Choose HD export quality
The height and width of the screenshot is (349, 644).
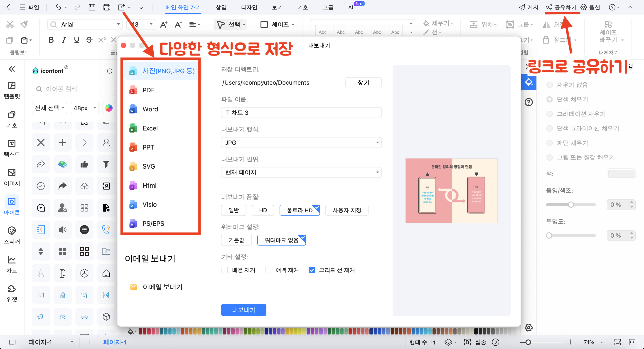(263, 210)
